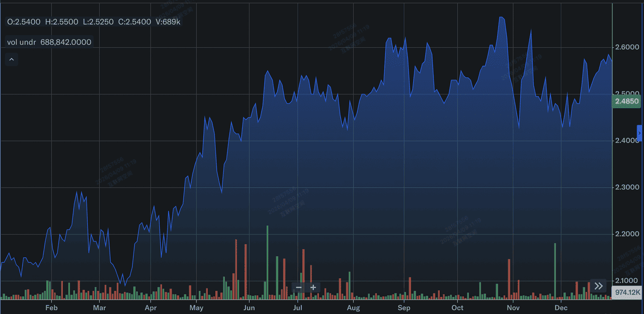Zoom out using the minus button
The image size is (644, 314).
pyautogui.click(x=299, y=287)
